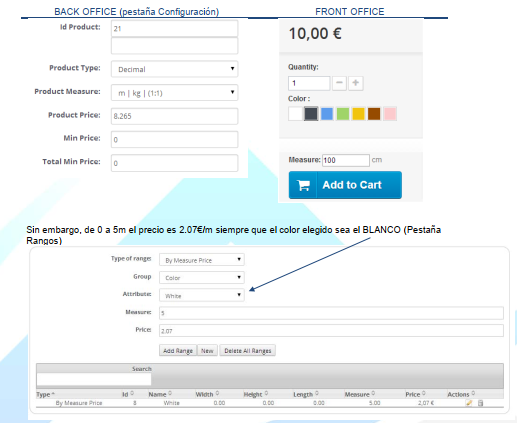The width and height of the screenshot is (517, 423).
Task: Choose the yellow color swatch
Action: pyautogui.click(x=358, y=114)
